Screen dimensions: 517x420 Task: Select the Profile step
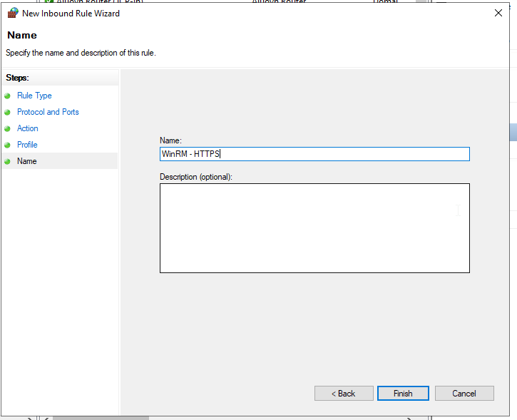tap(27, 145)
